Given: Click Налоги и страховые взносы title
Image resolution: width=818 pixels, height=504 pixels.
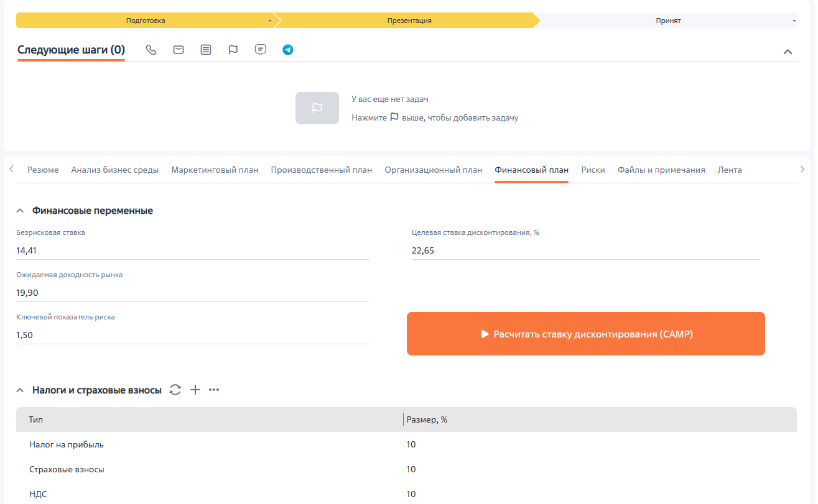Looking at the screenshot, I should (97, 390).
